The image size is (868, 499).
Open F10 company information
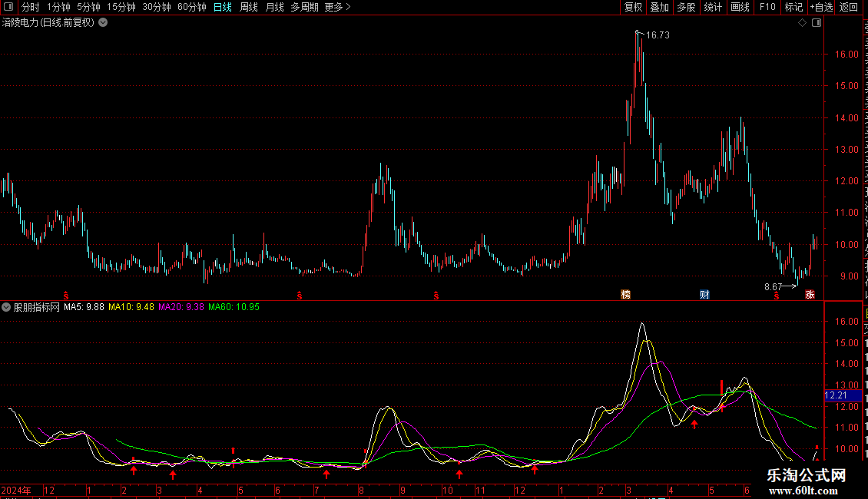767,7
